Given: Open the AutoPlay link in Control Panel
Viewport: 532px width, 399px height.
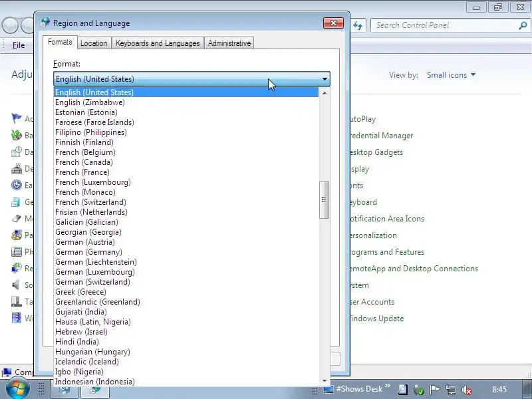Looking at the screenshot, I should click(x=362, y=119).
